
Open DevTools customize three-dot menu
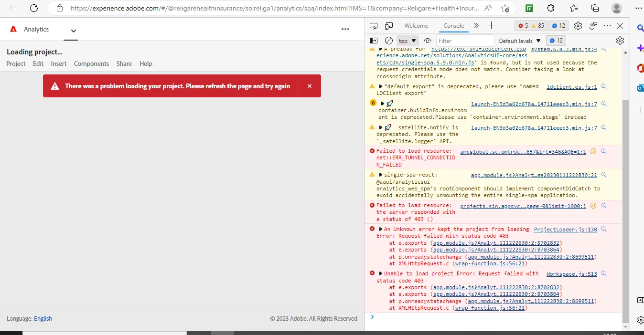click(x=607, y=26)
